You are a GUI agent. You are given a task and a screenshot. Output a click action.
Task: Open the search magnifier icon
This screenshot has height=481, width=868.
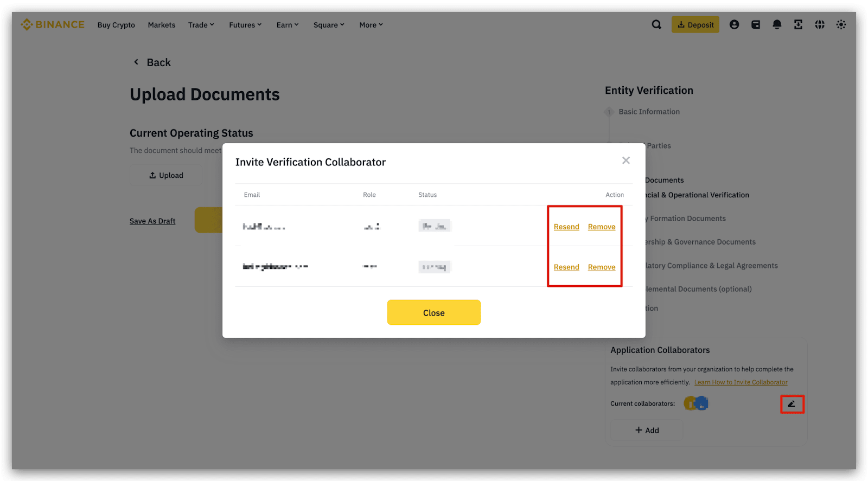click(x=656, y=24)
